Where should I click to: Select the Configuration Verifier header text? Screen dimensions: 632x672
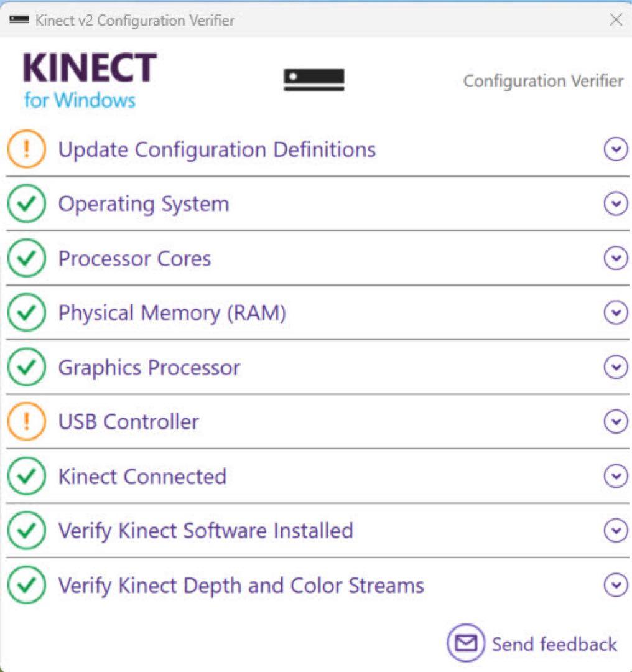(544, 80)
